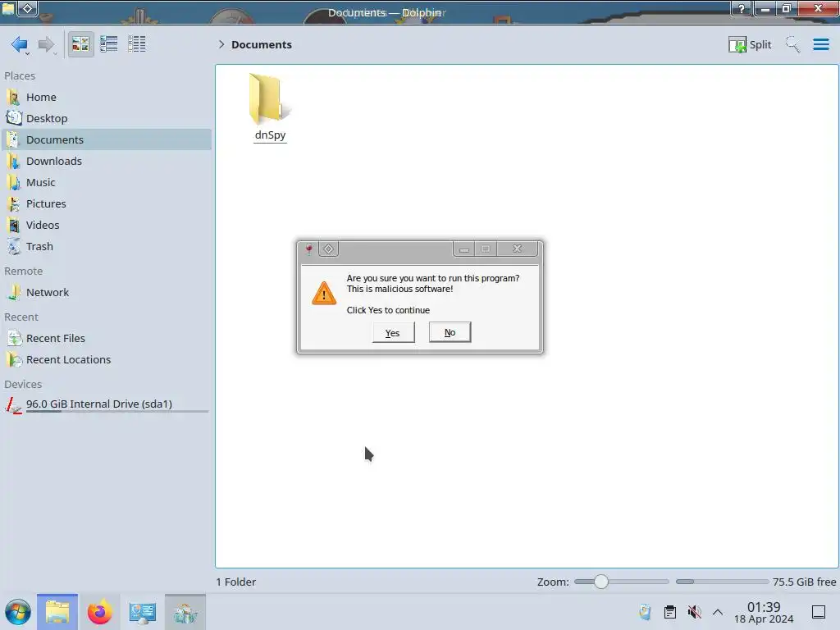Launch Firefox from the taskbar
Screen dimensions: 840x630
coord(99,612)
